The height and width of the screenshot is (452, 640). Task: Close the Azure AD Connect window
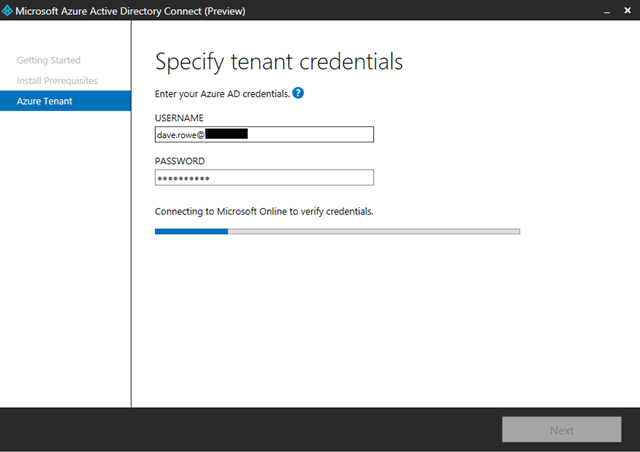click(628, 10)
